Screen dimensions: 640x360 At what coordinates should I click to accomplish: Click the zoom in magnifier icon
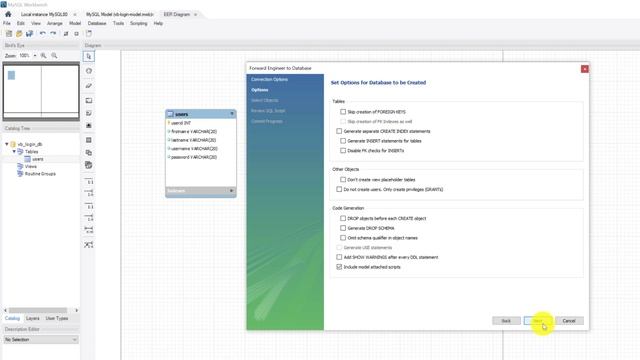(44, 56)
